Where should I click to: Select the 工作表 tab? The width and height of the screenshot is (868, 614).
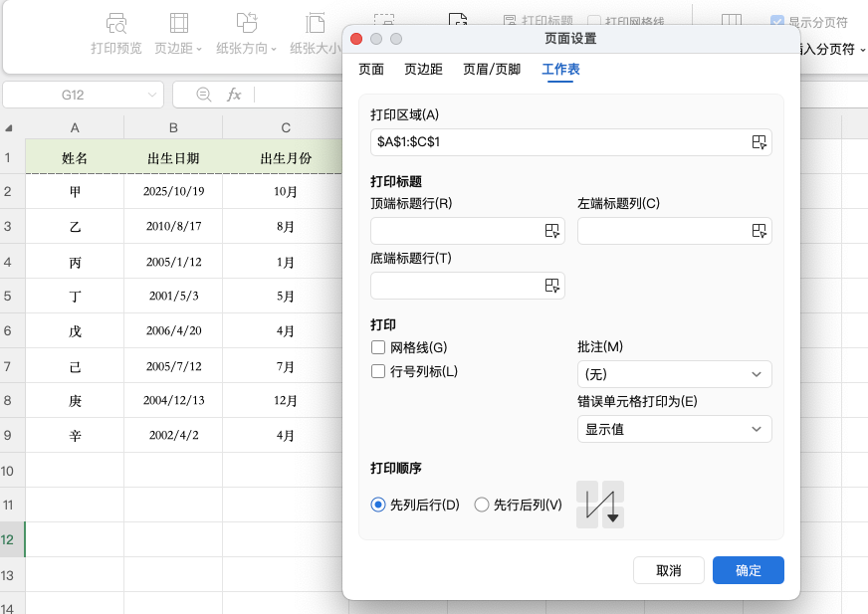560,70
